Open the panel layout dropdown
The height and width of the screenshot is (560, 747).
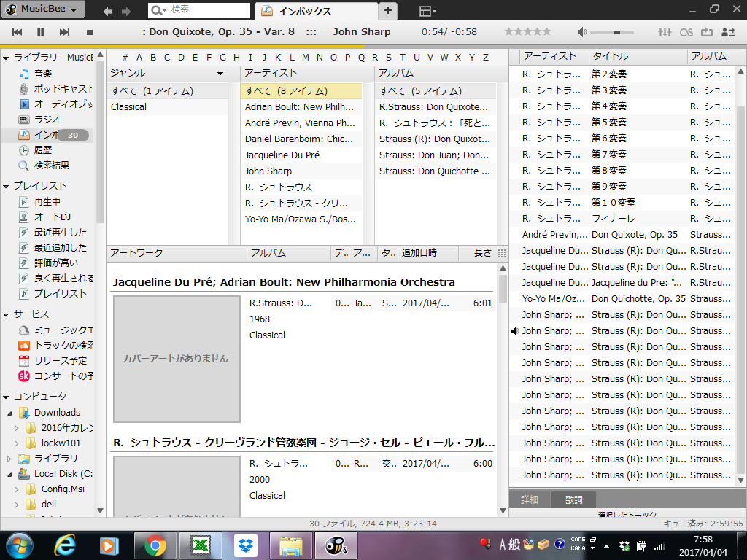[x=427, y=11]
